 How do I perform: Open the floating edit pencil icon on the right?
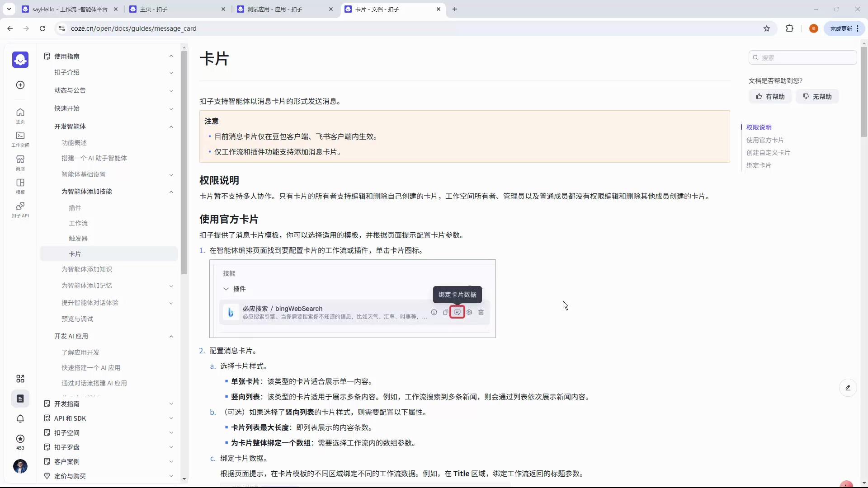click(848, 388)
